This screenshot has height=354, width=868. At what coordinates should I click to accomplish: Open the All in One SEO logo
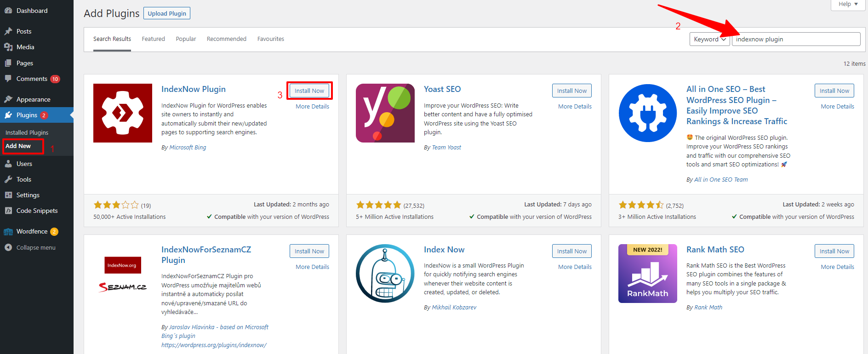click(648, 113)
